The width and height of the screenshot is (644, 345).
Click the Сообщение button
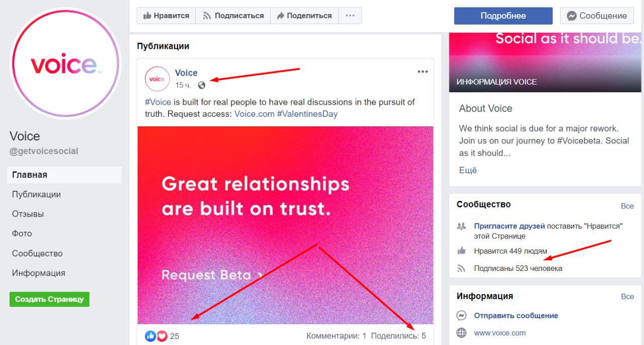tap(597, 16)
